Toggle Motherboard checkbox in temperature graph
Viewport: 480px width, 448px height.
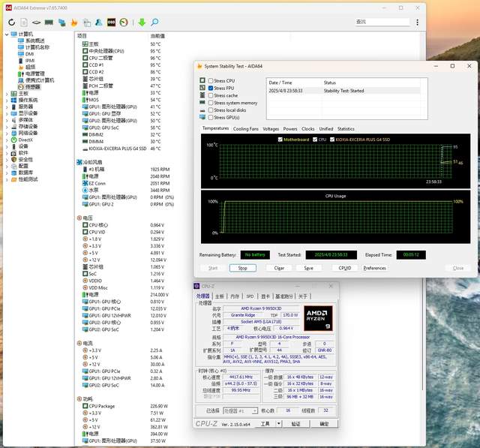tap(281, 139)
